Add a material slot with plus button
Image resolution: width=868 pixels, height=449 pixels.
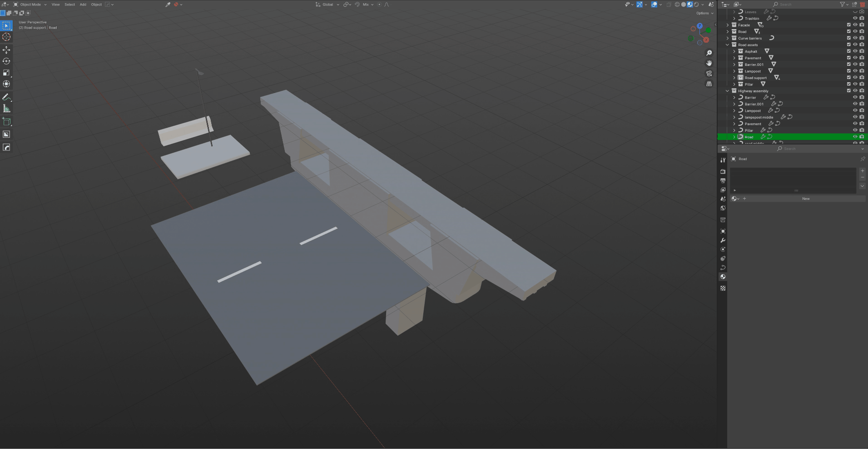862,171
